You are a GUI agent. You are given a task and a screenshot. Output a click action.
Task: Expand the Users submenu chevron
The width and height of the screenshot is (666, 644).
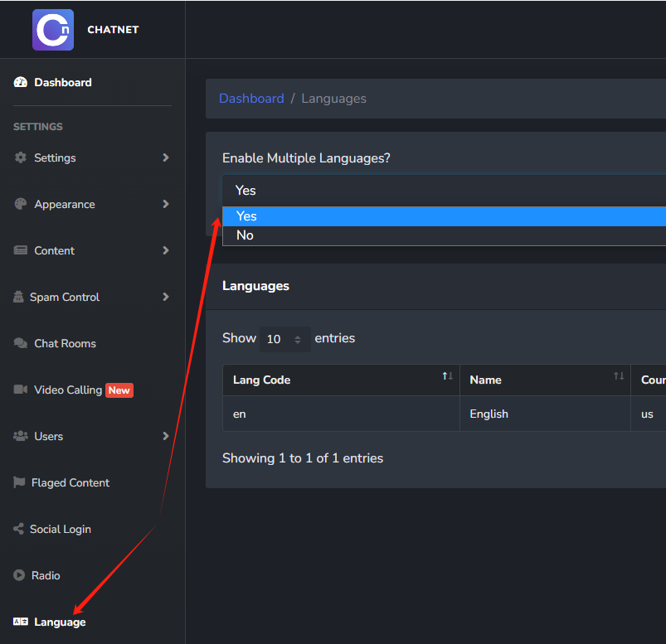(166, 436)
